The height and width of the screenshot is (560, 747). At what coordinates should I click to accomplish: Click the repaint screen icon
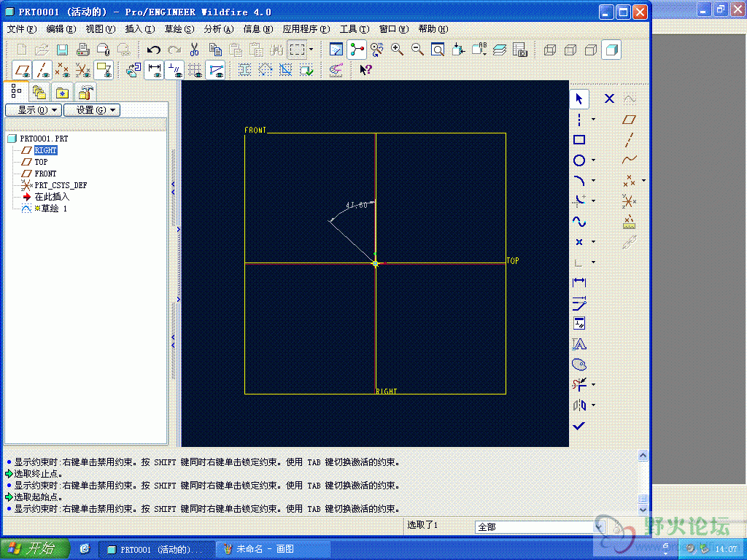point(336,49)
